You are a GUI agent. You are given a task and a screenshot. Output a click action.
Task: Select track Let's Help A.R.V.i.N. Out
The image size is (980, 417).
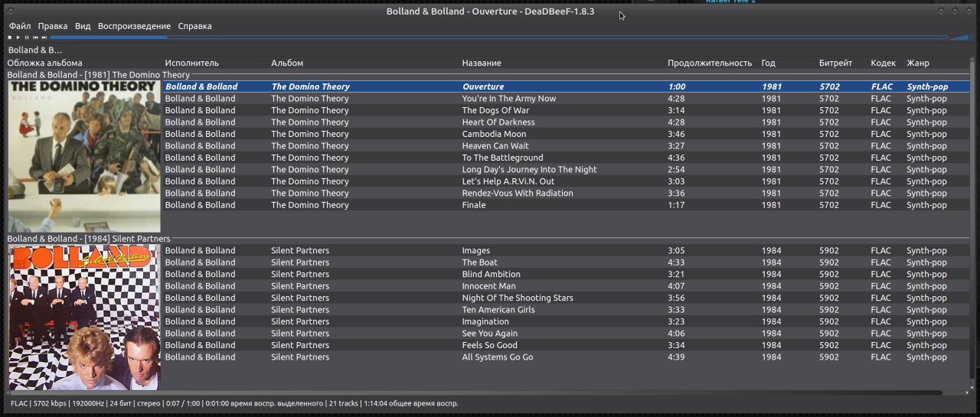pyautogui.click(x=567, y=181)
